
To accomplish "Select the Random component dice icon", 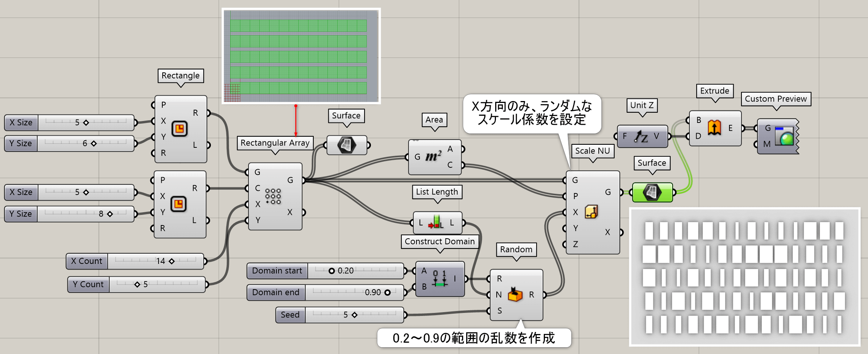I will (515, 294).
